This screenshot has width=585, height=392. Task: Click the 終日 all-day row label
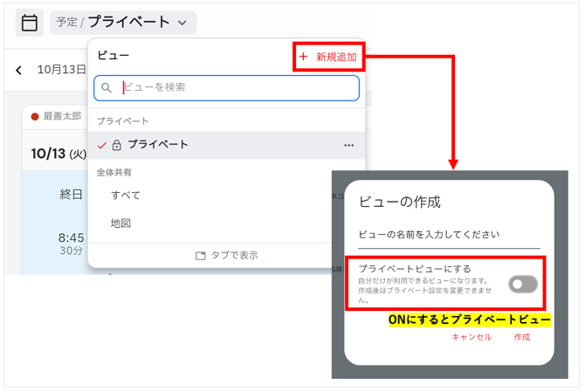coord(71,195)
